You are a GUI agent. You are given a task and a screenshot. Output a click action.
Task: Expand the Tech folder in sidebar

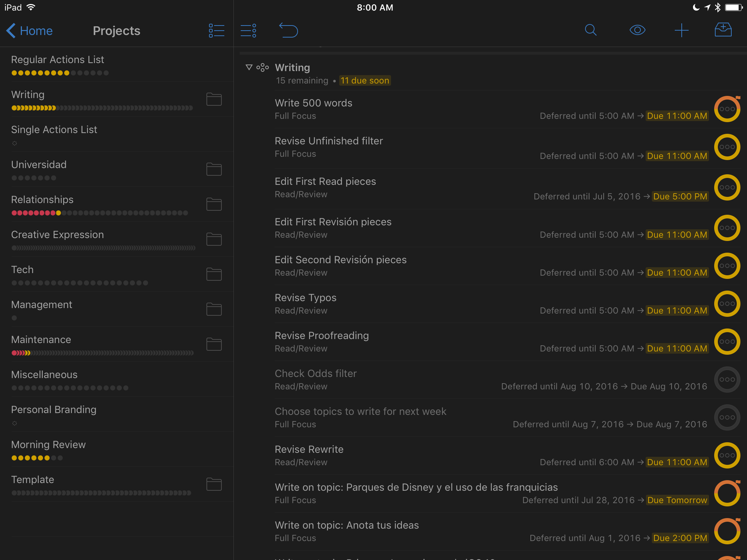(x=214, y=274)
